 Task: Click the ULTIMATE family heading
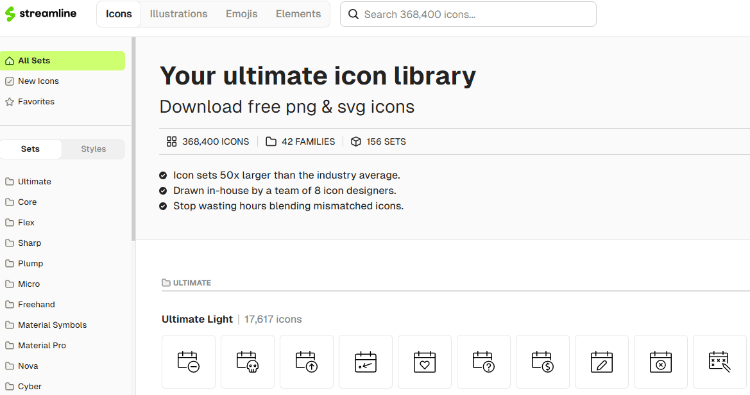[187, 283]
